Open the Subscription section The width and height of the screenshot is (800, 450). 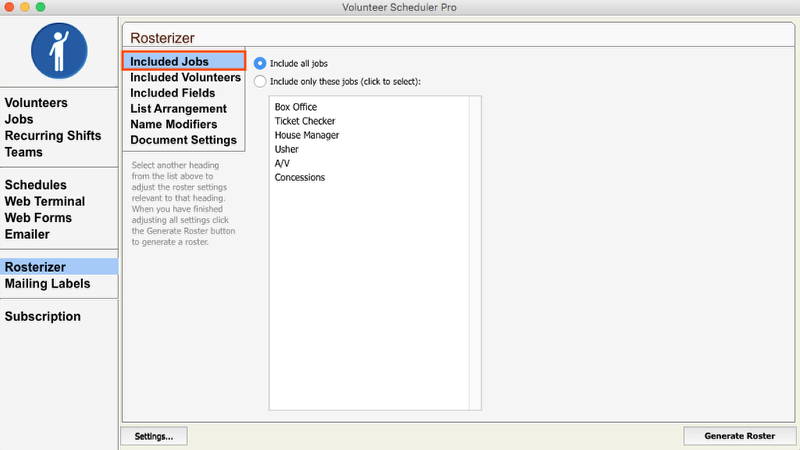pyautogui.click(x=43, y=316)
